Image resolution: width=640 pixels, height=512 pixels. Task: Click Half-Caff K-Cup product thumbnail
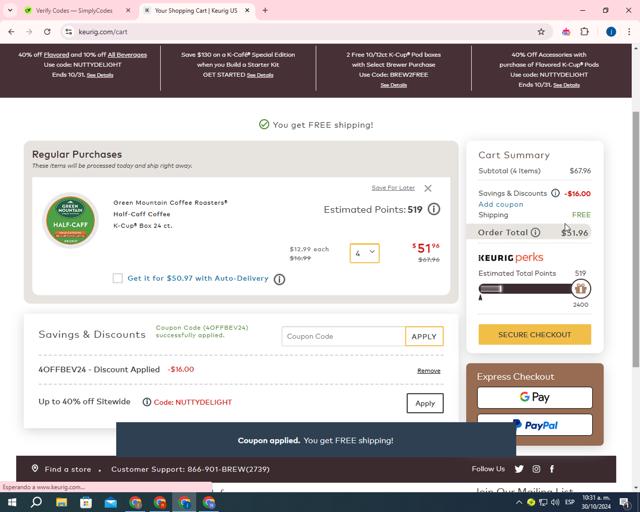(71, 221)
